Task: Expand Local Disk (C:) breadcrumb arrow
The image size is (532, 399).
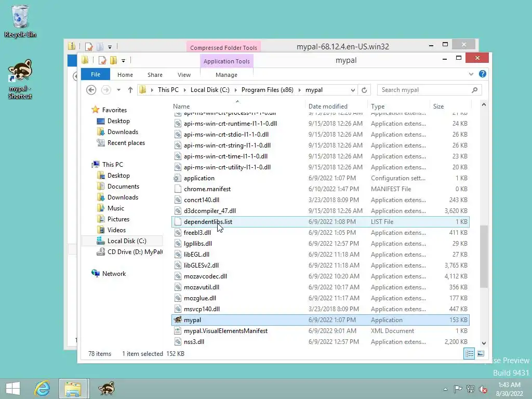Action: pyautogui.click(x=235, y=90)
